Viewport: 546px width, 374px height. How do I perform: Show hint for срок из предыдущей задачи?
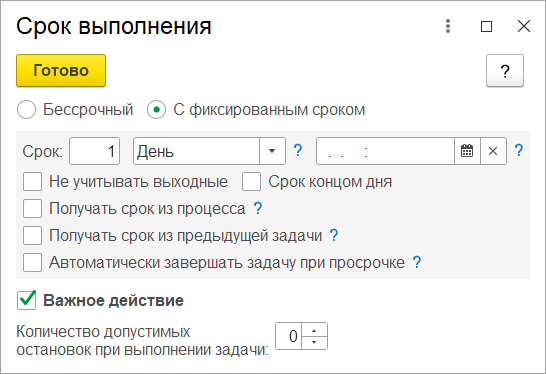coord(334,235)
